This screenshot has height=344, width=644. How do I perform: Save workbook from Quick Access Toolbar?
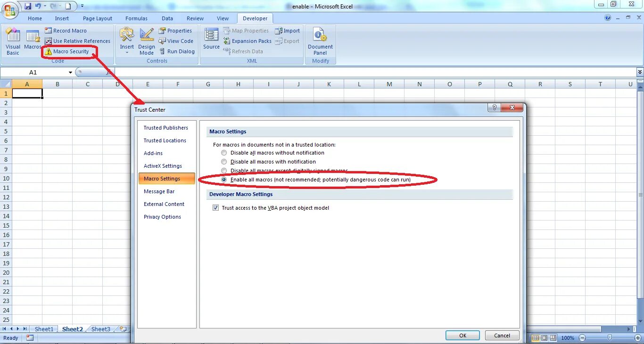pos(28,6)
